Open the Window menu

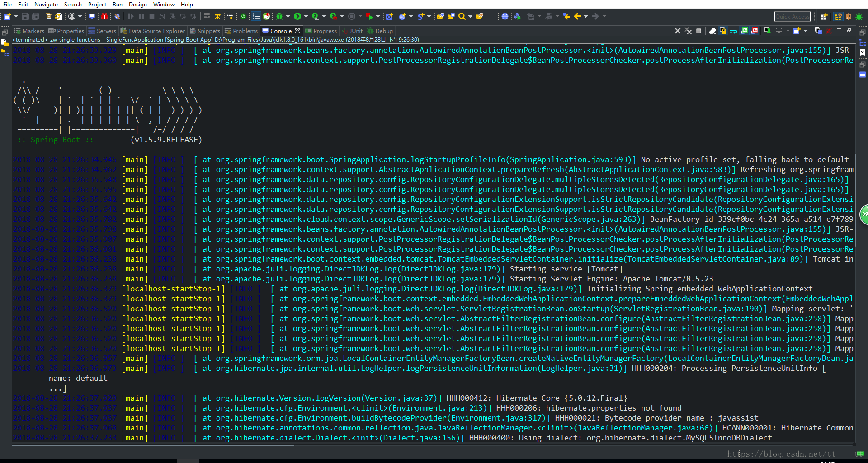164,4
